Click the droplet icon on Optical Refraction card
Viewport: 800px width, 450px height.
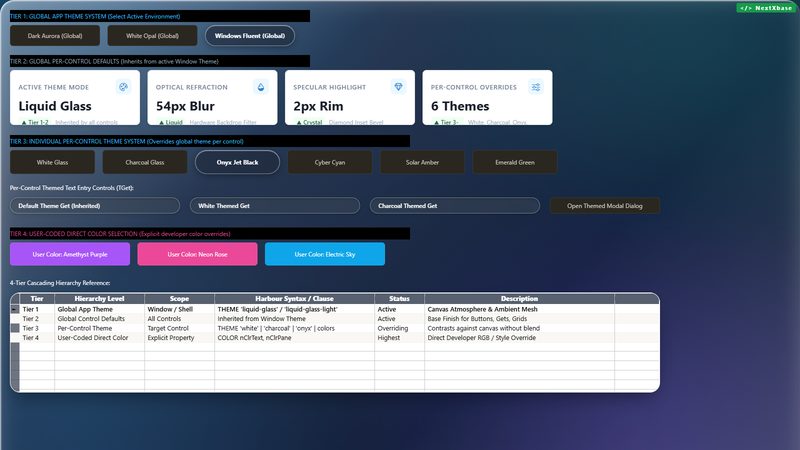coord(261,87)
